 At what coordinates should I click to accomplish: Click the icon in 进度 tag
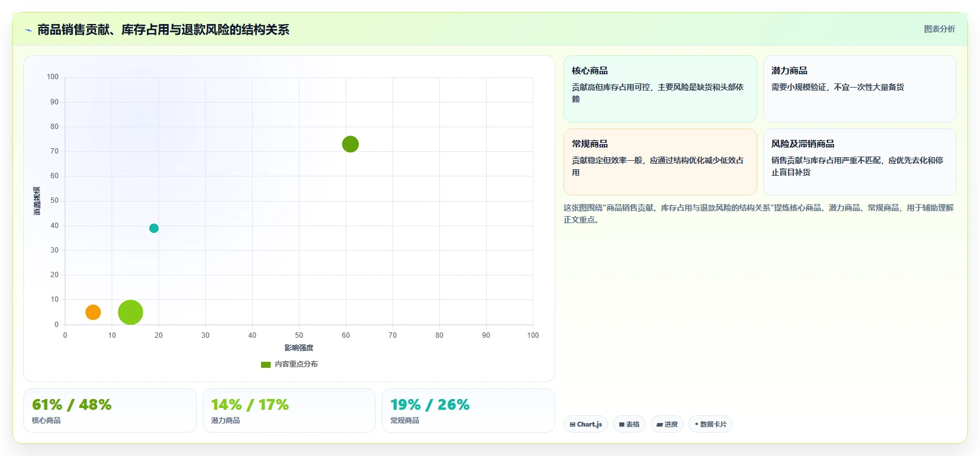click(x=660, y=424)
